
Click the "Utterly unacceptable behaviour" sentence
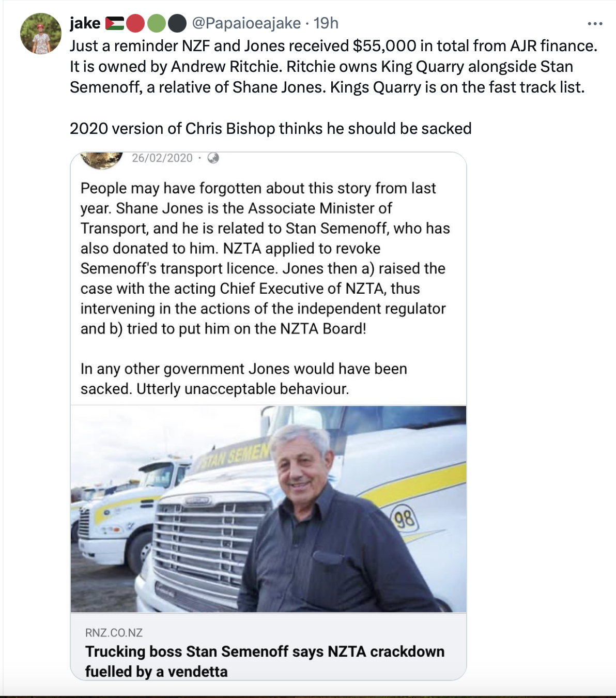(x=243, y=389)
